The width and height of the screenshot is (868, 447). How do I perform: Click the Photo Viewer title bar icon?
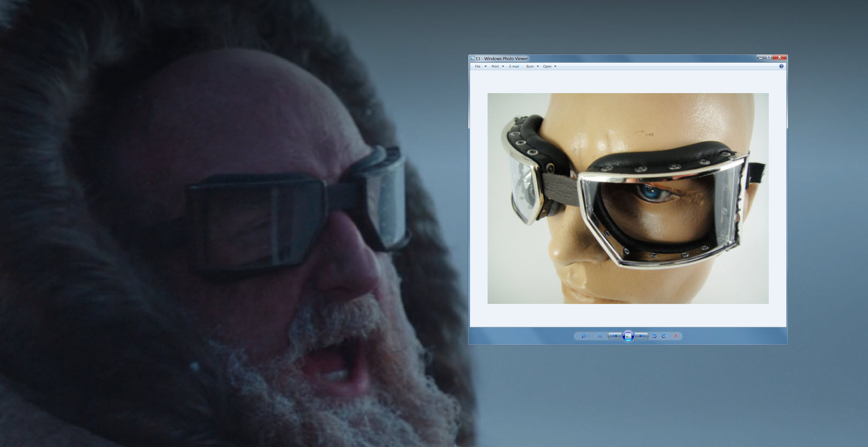472,59
